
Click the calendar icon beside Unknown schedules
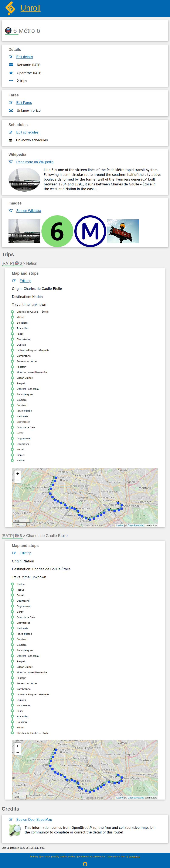pyautogui.click(x=10, y=140)
